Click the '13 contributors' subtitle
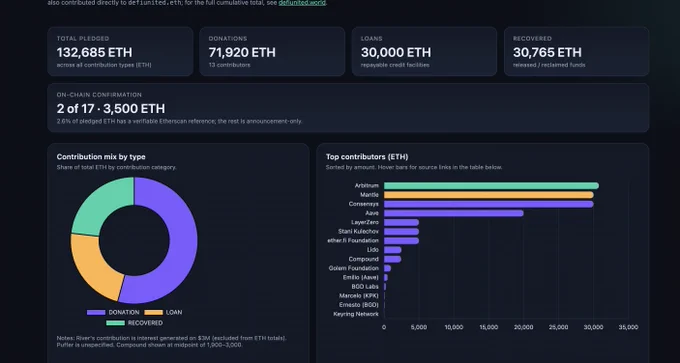 (229, 65)
